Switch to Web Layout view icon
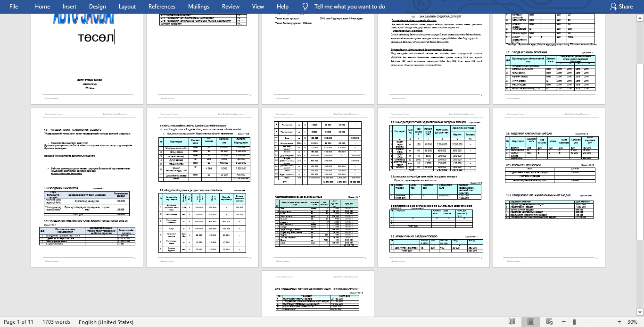Image resolution: width=644 pixels, height=327 pixels. (x=550, y=322)
